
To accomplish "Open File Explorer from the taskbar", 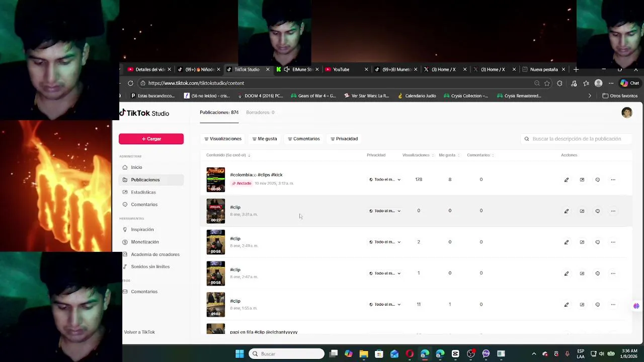I will [x=364, y=354].
